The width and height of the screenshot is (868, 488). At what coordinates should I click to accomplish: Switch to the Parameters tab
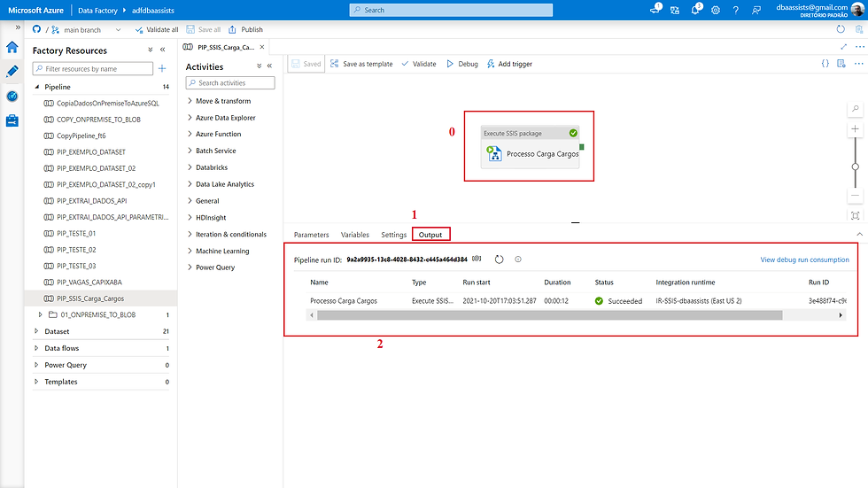311,235
